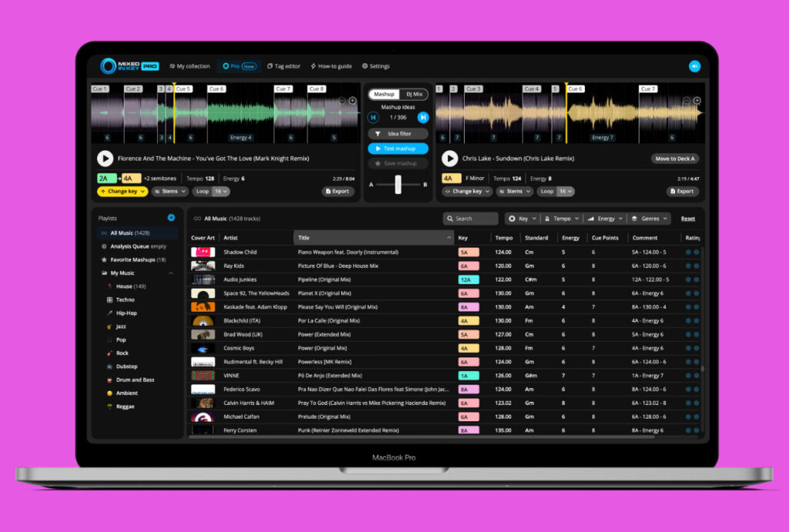Open Stems dropdown on deck B

[x=514, y=191]
